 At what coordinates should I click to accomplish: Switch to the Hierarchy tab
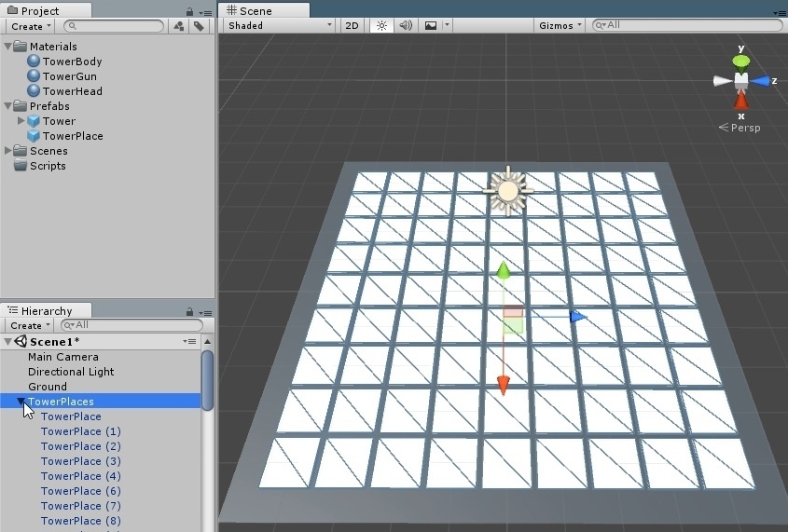[x=40, y=310]
